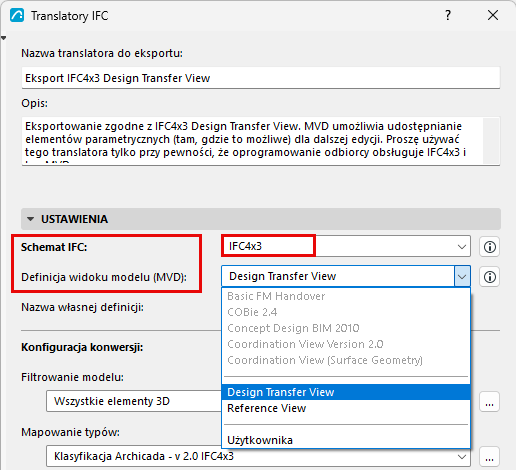Open Wszystkie elementy 3D filter dropdown

point(133,401)
